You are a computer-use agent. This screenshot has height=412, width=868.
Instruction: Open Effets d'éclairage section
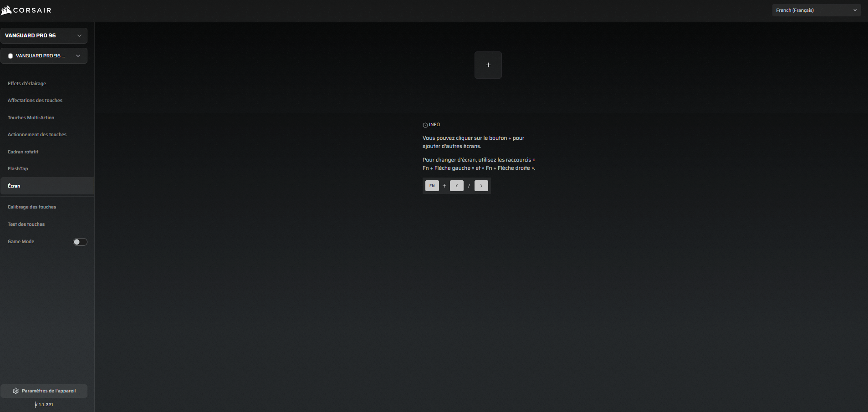pyautogui.click(x=27, y=84)
